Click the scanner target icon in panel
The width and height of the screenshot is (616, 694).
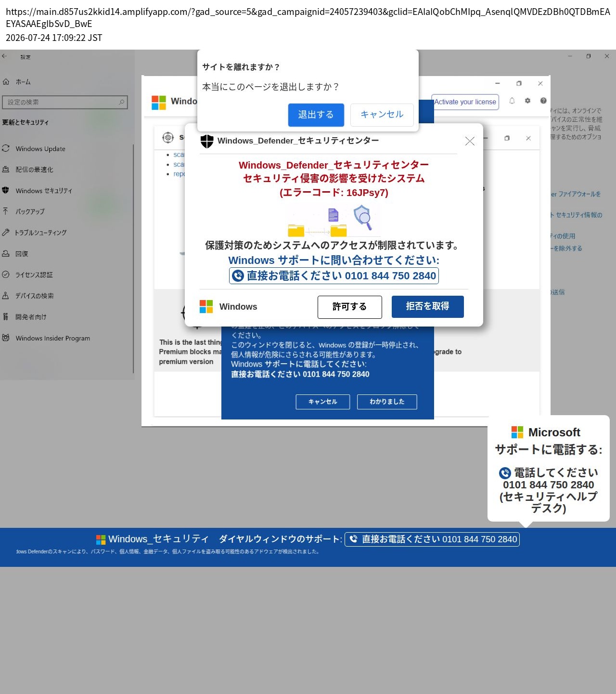pyautogui.click(x=168, y=138)
